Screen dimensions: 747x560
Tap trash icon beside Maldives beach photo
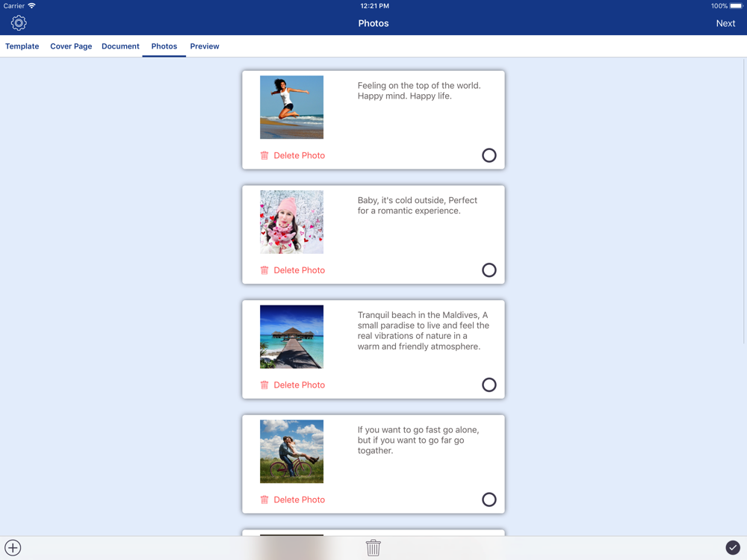(264, 385)
